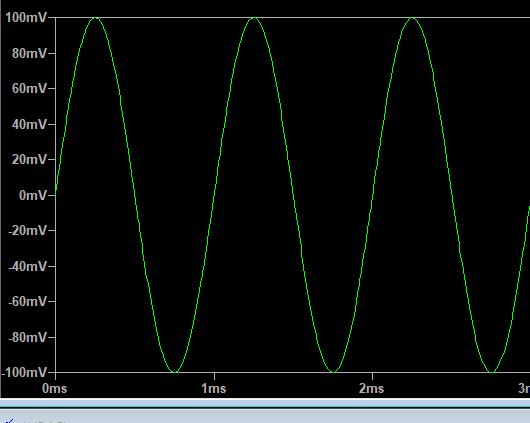Click the window icon at the bottom-left
This screenshot has height=423, width=530.
(x=10, y=420)
